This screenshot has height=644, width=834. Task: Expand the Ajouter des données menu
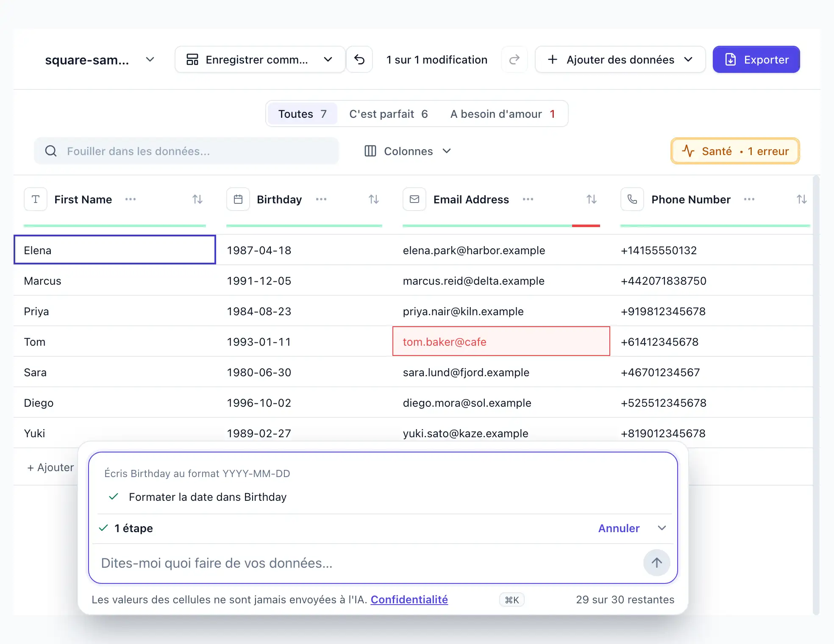pyautogui.click(x=620, y=60)
